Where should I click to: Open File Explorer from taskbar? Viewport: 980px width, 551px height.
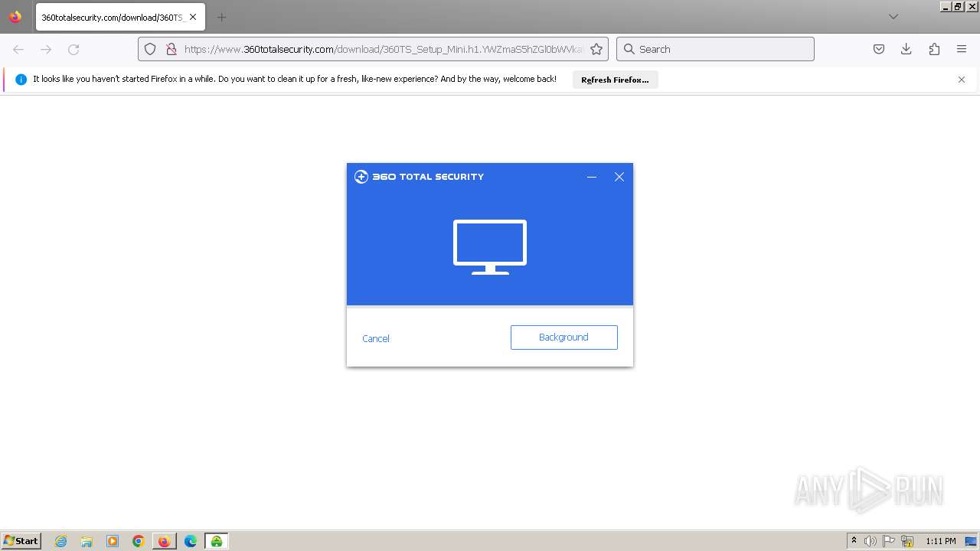(87, 541)
